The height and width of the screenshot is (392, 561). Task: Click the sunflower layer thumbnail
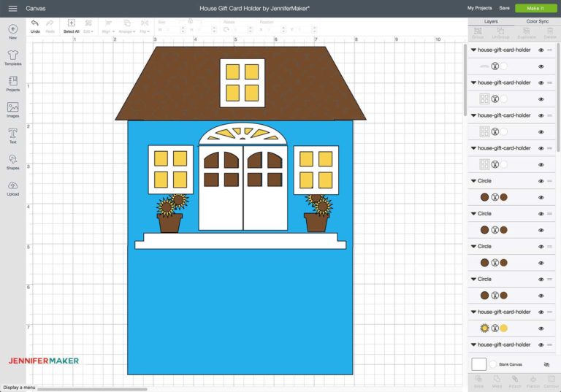tap(484, 328)
